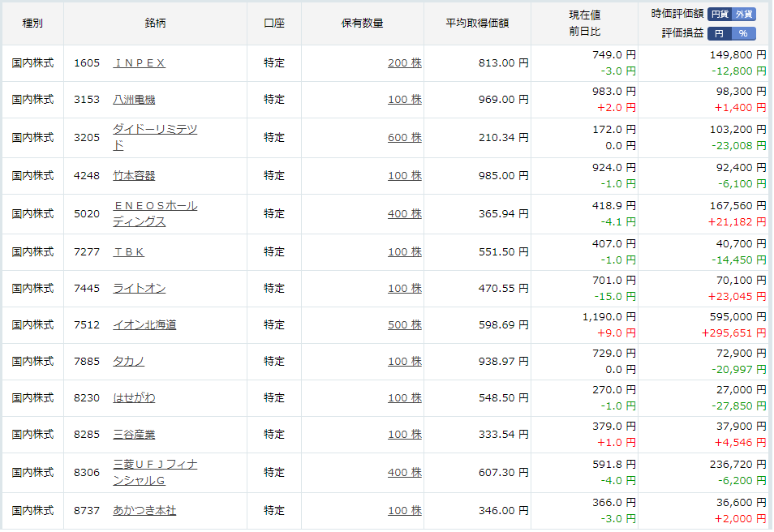Viewport: 774px width, 532px height.
Task: Show profit/loss in % mode
Action: [x=743, y=33]
